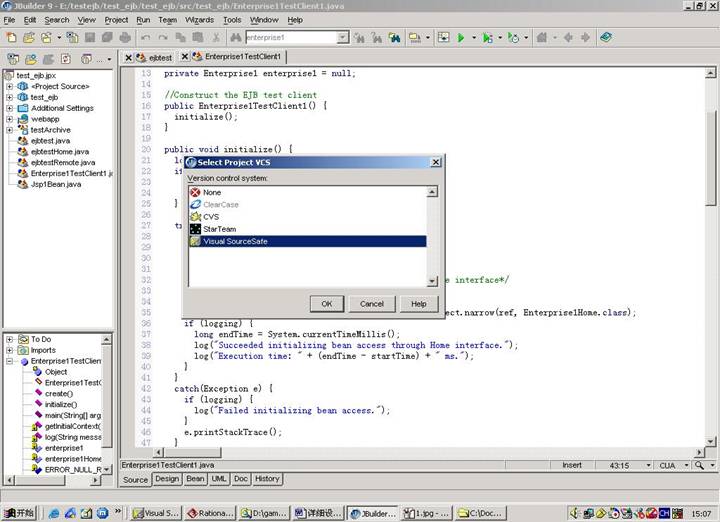Click the Start button on taskbar
Image resolution: width=720 pixels, height=522 pixels.
[x=19, y=513]
